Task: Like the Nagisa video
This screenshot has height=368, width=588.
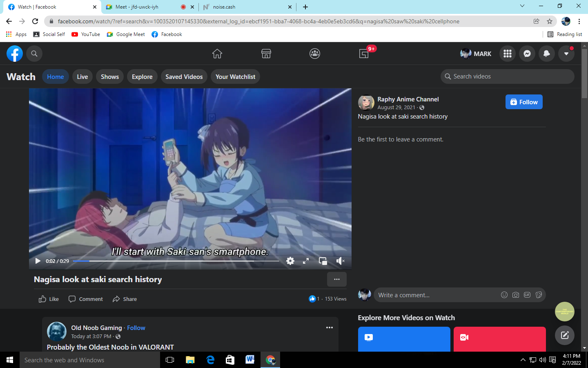Action: pos(49,299)
